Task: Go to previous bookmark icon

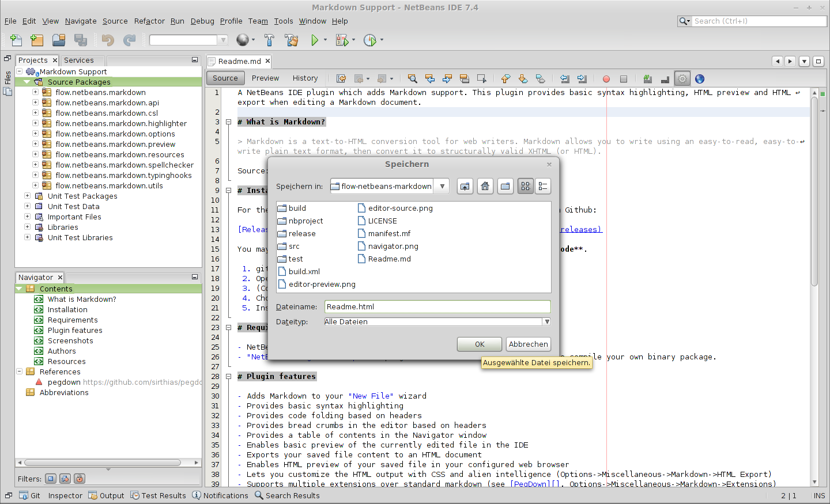Action: coord(505,79)
